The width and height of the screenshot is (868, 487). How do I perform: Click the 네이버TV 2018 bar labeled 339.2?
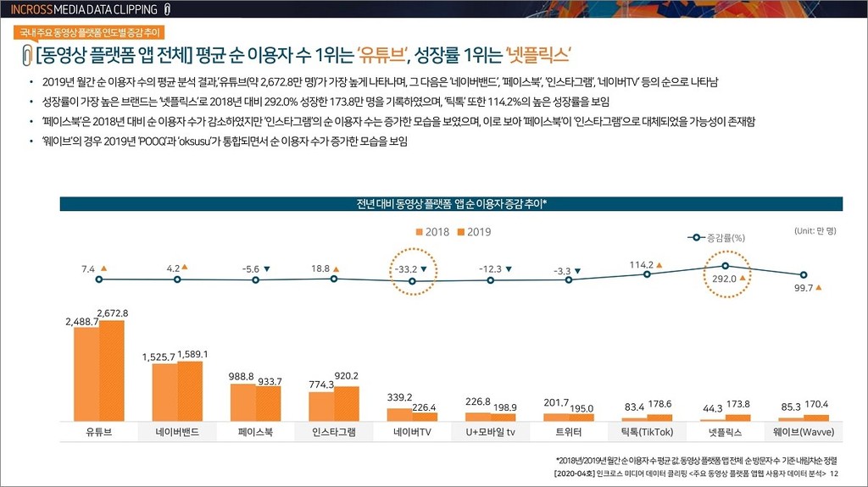(400, 415)
